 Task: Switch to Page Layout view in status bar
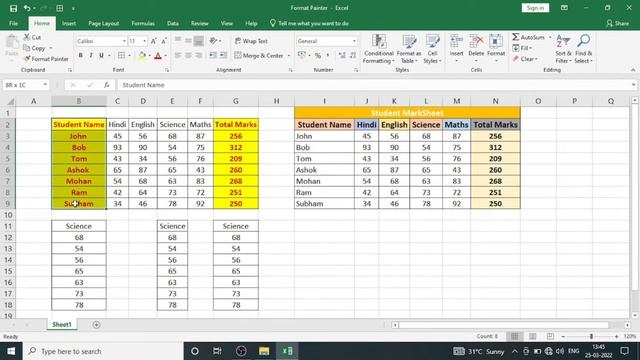click(x=532, y=336)
